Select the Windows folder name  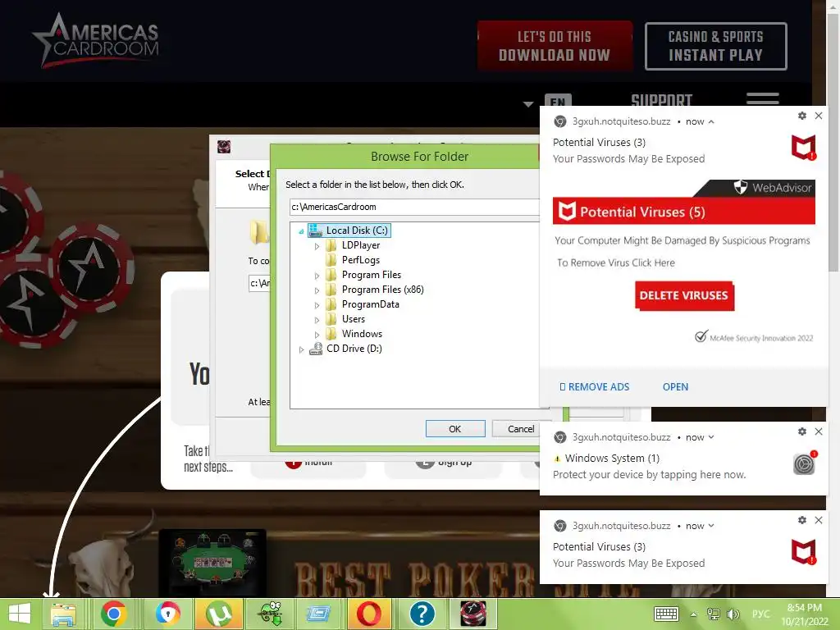[362, 334]
